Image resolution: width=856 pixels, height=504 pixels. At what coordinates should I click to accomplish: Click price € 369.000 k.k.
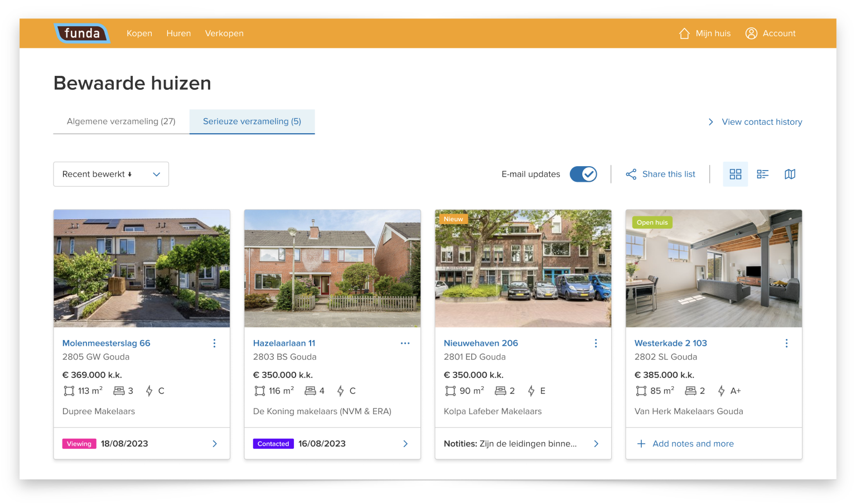pos(92,375)
